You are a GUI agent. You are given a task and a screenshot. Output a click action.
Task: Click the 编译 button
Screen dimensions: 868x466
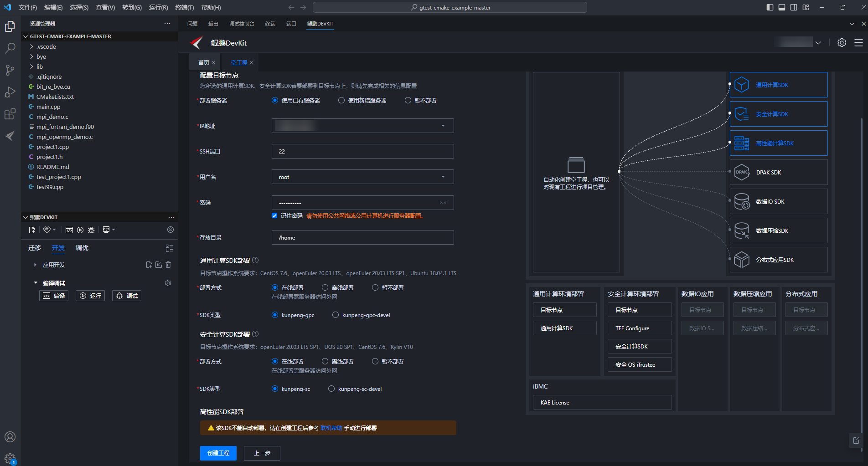point(54,296)
